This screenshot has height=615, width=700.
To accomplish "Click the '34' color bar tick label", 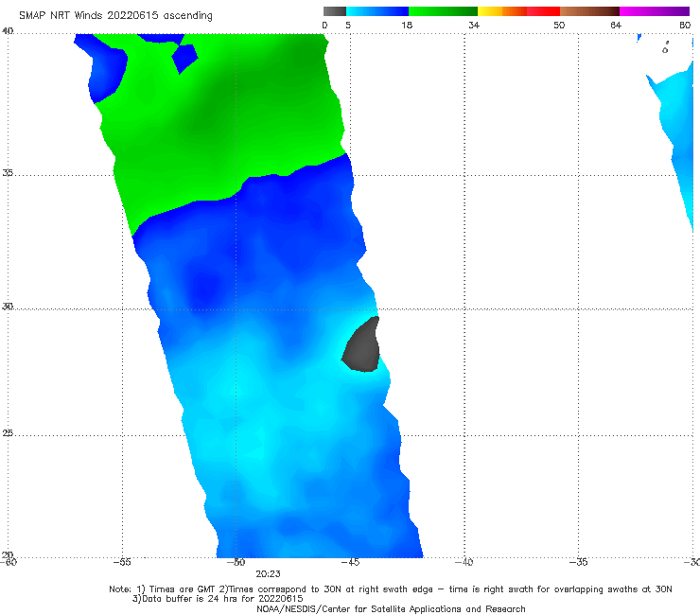I will [x=474, y=25].
